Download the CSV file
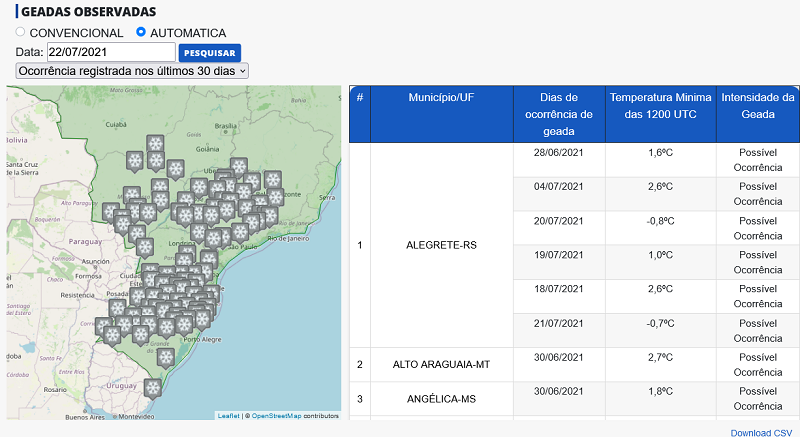This screenshot has width=800, height=437. 760,432
